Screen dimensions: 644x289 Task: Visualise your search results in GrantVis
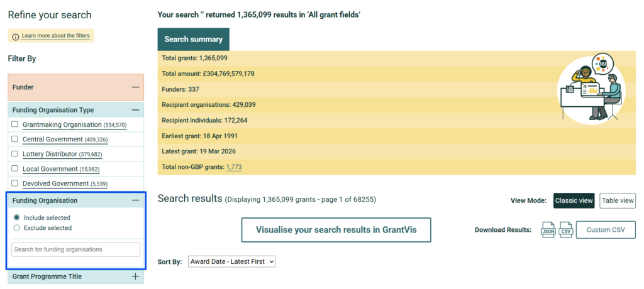[x=336, y=230]
